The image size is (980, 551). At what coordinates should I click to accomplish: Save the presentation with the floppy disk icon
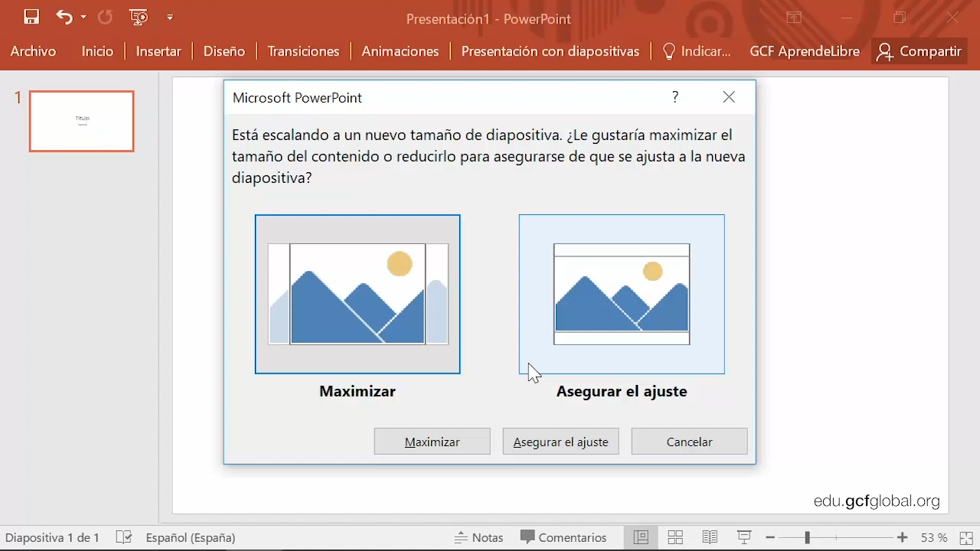tap(31, 17)
